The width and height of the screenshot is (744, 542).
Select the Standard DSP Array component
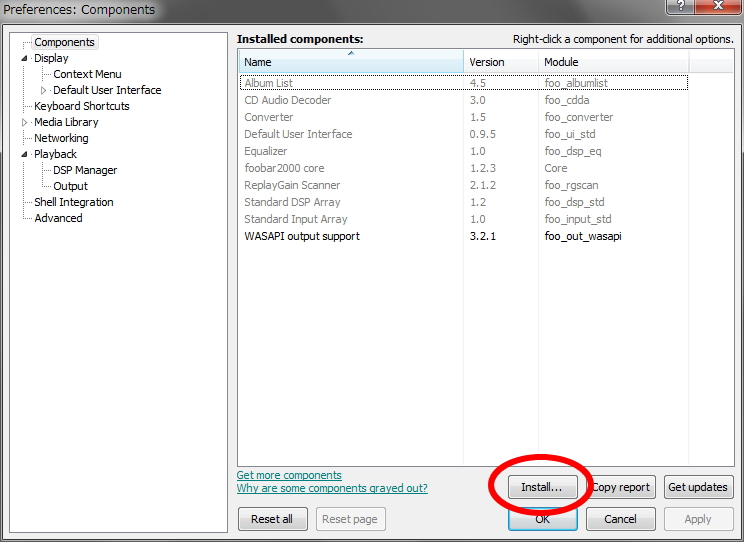pyautogui.click(x=464, y=202)
